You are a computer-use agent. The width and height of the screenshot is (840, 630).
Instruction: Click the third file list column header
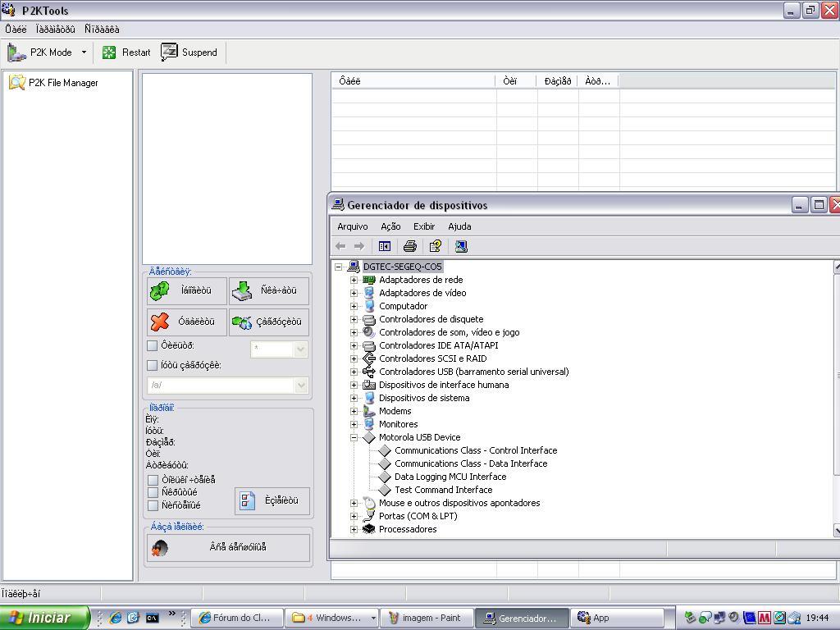[x=557, y=81]
